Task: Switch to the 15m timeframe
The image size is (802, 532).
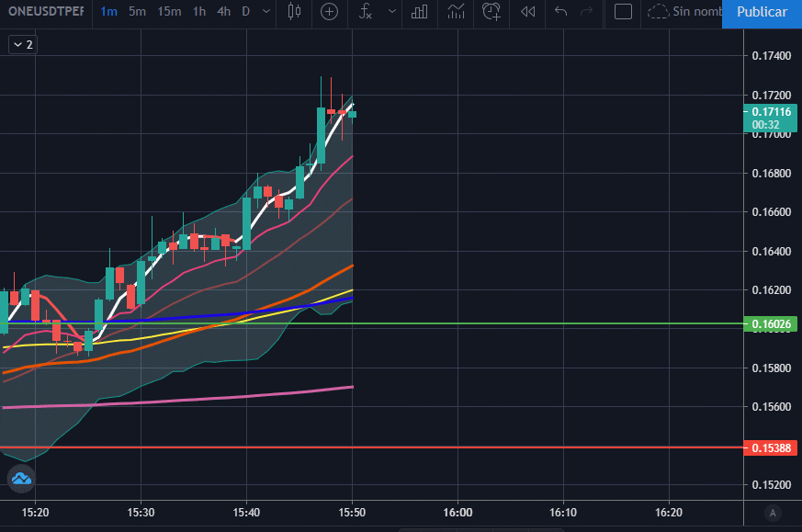Action: coord(169,11)
